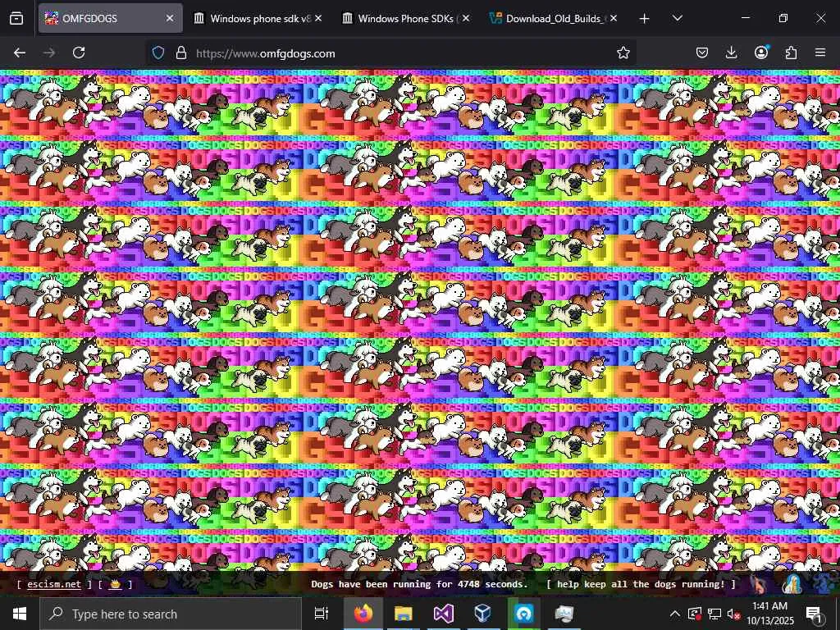This screenshot has width=840, height=630.
Task: Switch to the Download_Old_Builds tab
Action: pos(554,18)
